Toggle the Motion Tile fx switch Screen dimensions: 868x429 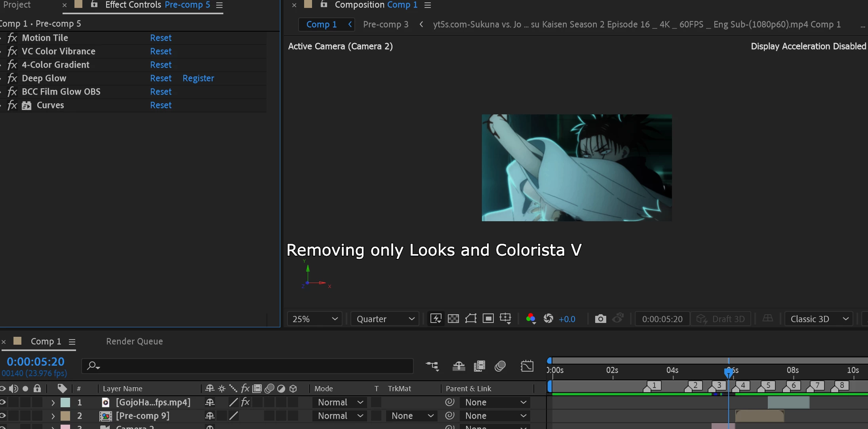pos(12,38)
